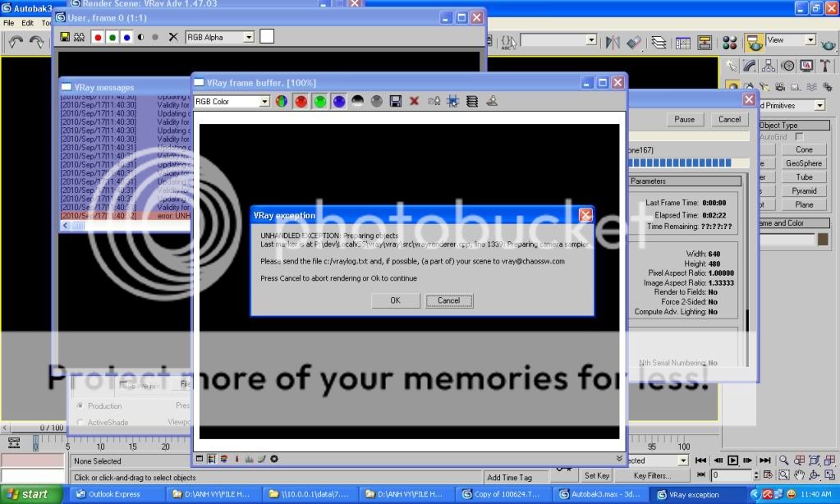Click the clone window binoculars icon in User frame window
The width and height of the screenshot is (840, 504).
[80, 37]
